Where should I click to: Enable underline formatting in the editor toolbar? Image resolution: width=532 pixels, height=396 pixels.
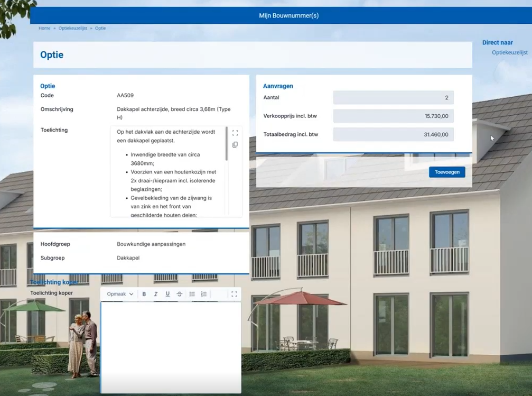pos(167,294)
